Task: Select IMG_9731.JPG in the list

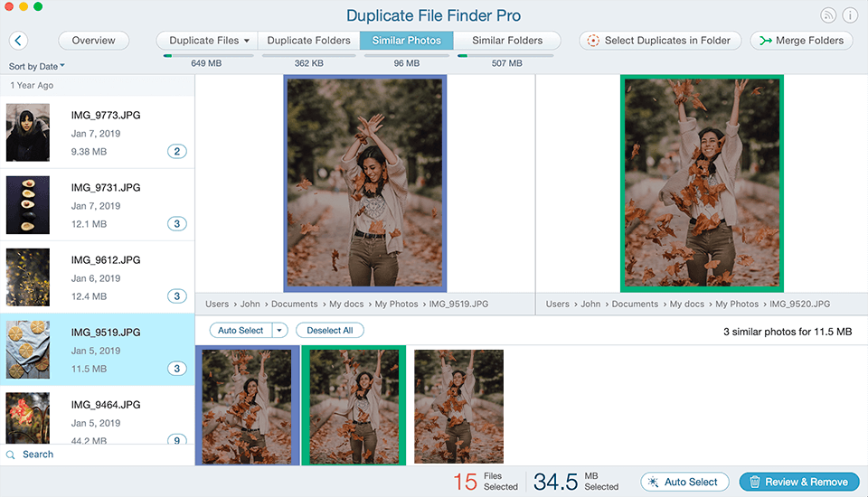Action: pyautogui.click(x=98, y=205)
